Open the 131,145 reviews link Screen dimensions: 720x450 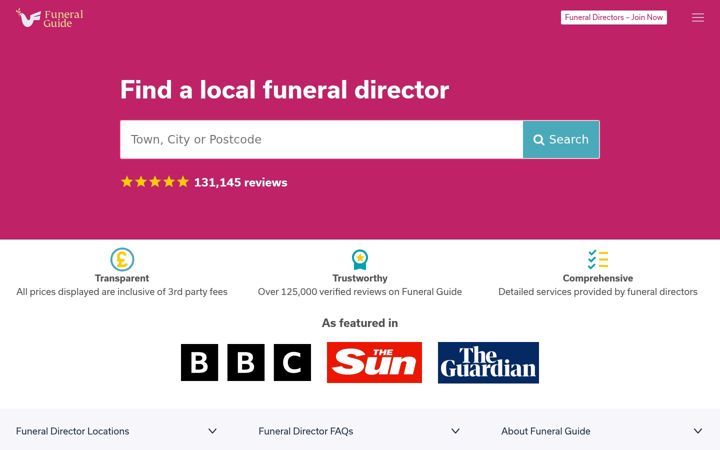tap(241, 182)
